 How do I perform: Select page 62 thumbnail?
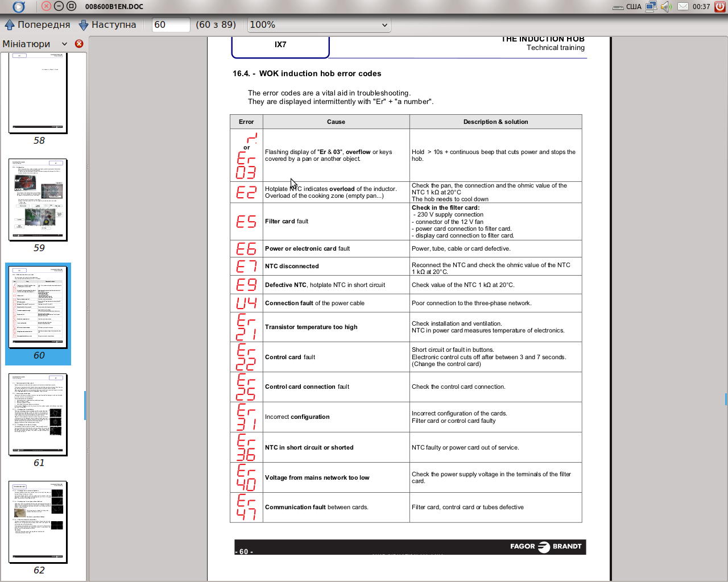click(38, 522)
